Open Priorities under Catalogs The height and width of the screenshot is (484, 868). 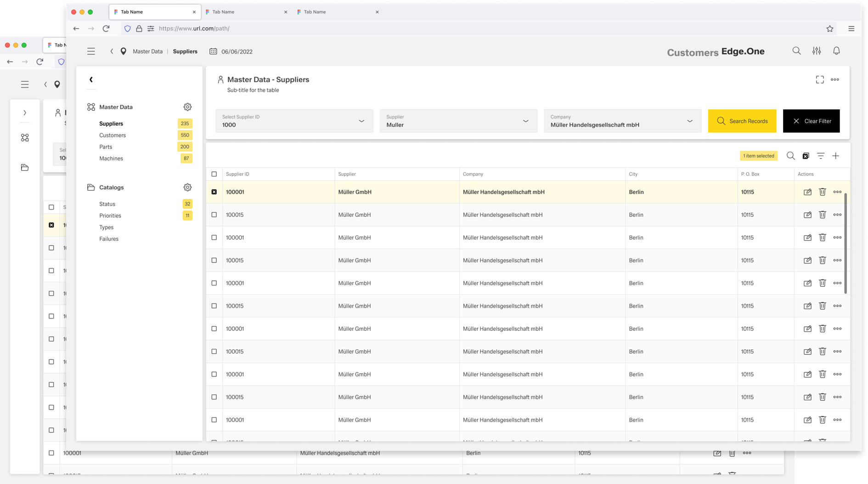(110, 216)
